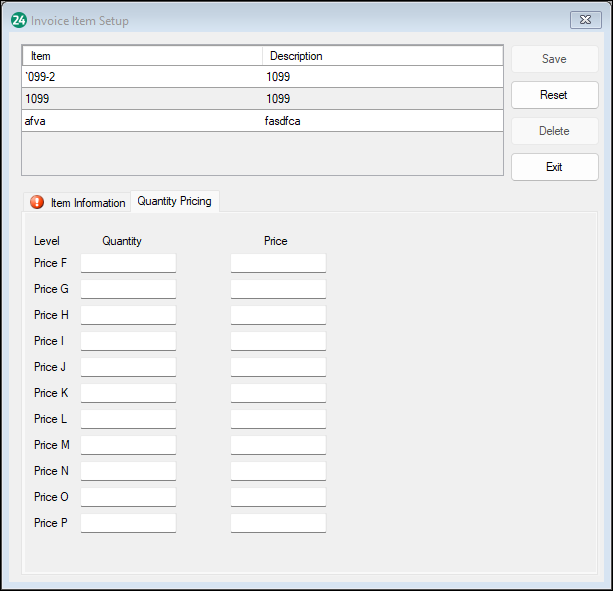Click the fasdfca description cell
Image resolution: width=613 pixels, height=591 pixels.
pos(382,121)
